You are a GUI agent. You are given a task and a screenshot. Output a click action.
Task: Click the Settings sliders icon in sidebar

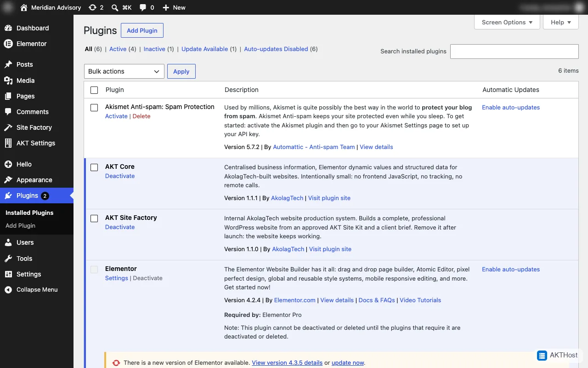click(x=8, y=274)
